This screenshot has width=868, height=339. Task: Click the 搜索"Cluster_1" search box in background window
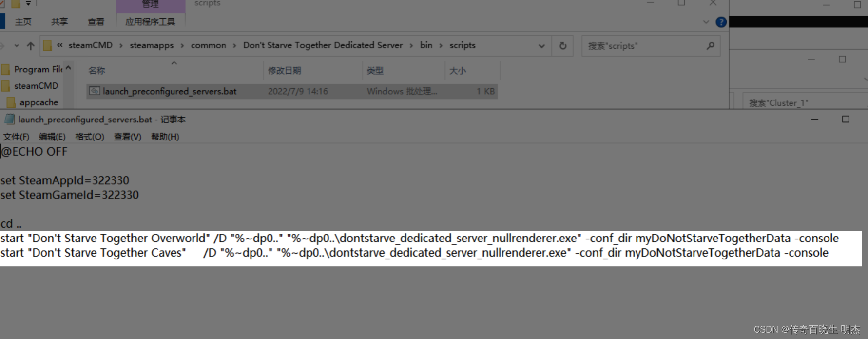click(805, 102)
